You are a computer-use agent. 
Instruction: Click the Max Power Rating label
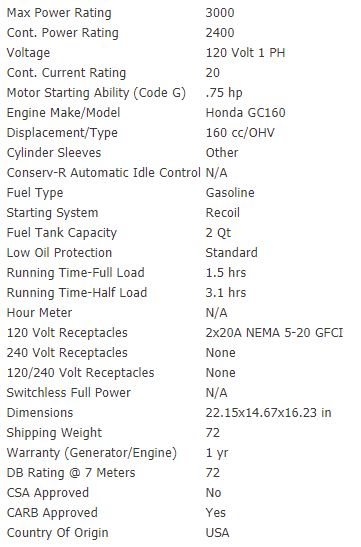[59, 13]
